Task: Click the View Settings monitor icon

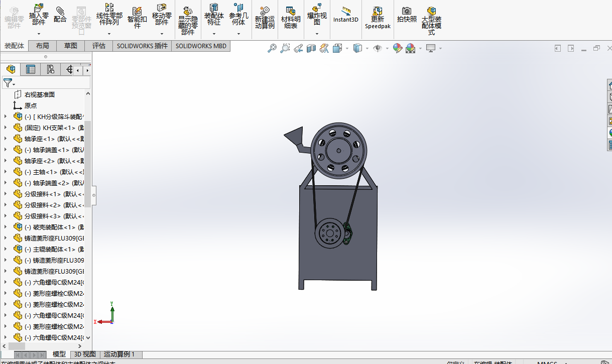Action: [x=431, y=48]
